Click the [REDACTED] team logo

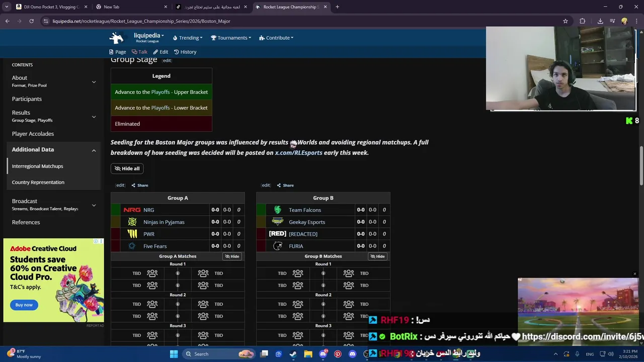point(277,234)
